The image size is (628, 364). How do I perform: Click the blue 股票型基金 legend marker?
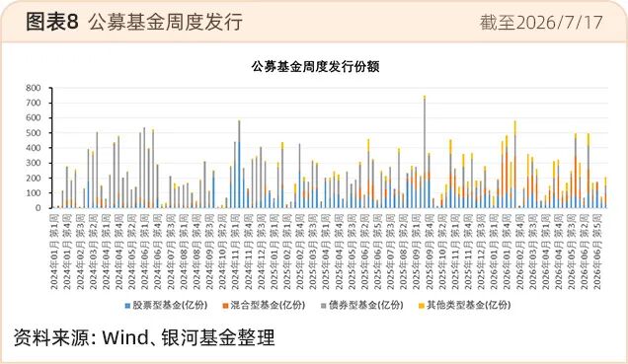(x=127, y=306)
